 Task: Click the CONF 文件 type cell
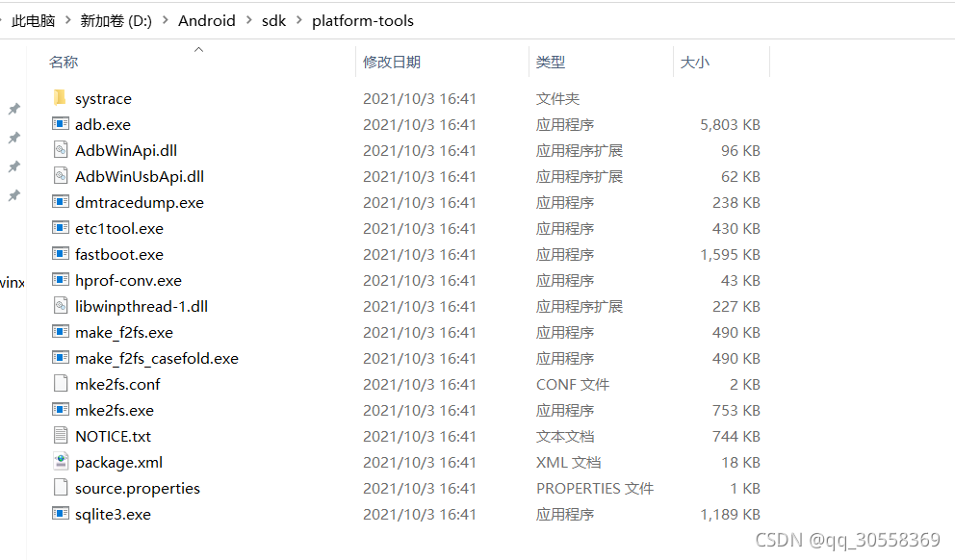click(x=573, y=385)
